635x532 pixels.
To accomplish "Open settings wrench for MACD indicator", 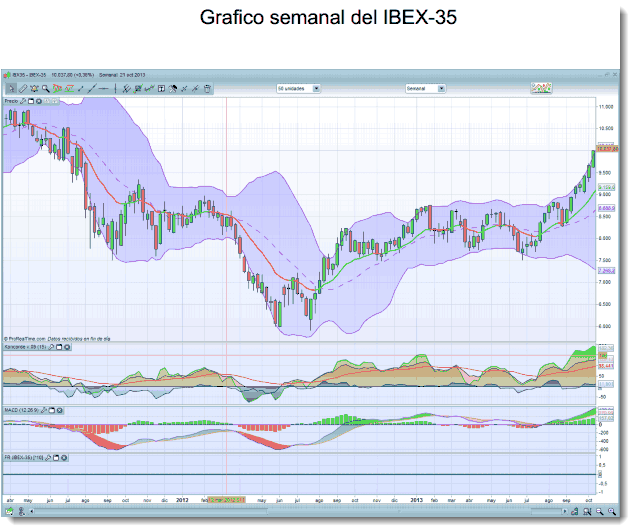I will 44,410.
